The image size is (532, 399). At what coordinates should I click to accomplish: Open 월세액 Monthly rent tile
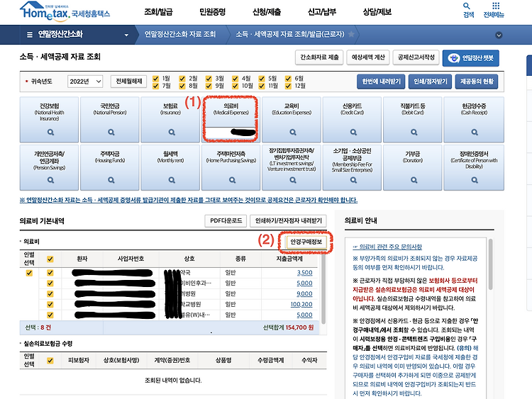170,167
